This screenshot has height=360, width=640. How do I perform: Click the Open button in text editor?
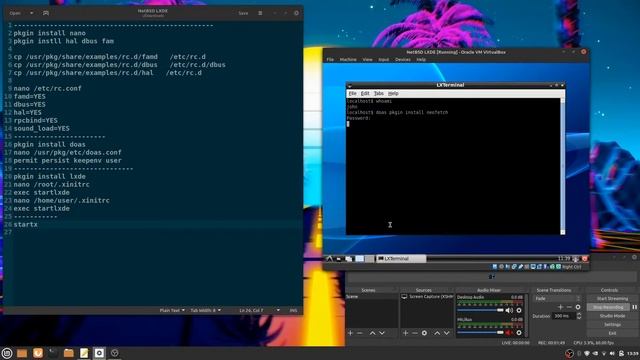pyautogui.click(x=15, y=13)
